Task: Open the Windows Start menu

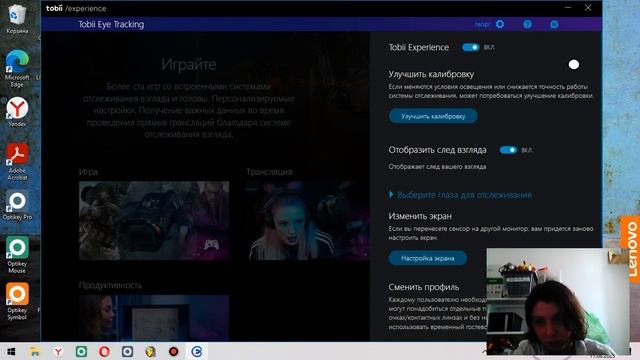Action: click(x=11, y=351)
